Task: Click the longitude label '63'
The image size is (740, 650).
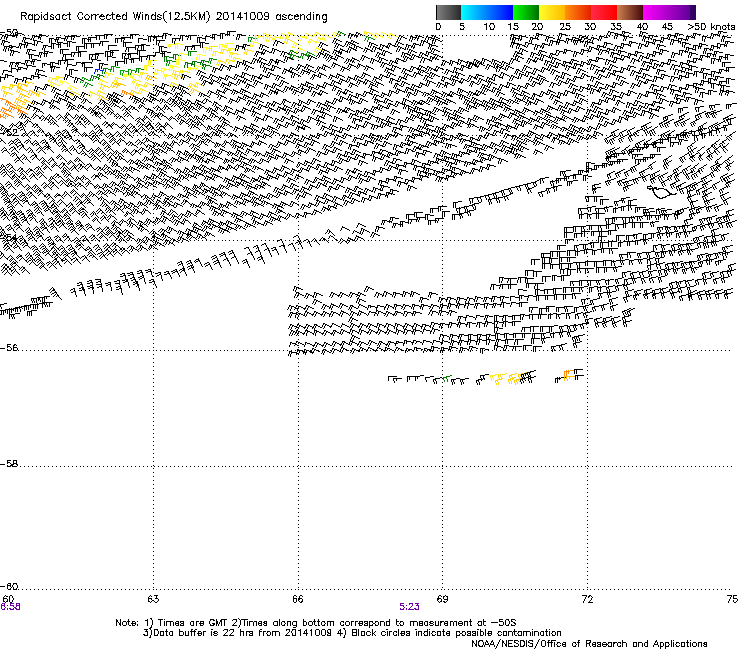Action: 153,599
